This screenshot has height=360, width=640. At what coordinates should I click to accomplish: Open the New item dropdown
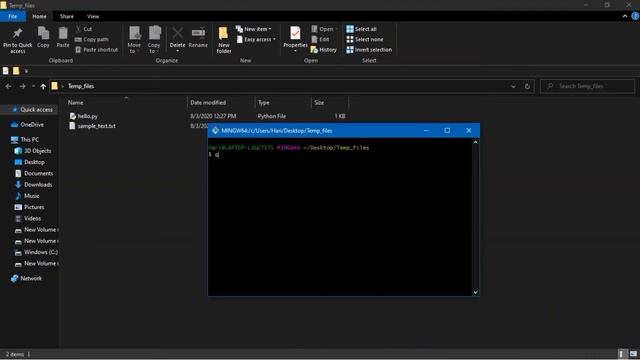[x=253, y=29]
